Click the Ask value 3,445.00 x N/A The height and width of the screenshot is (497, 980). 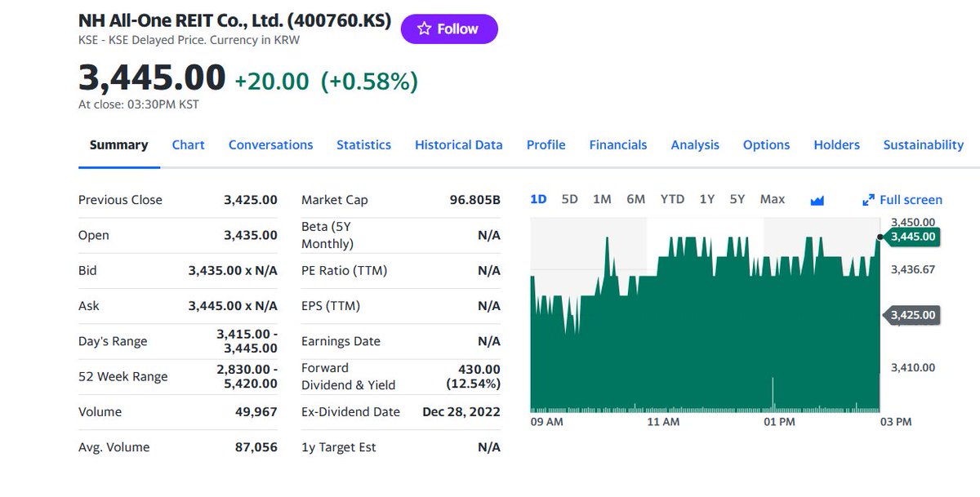pyautogui.click(x=233, y=305)
